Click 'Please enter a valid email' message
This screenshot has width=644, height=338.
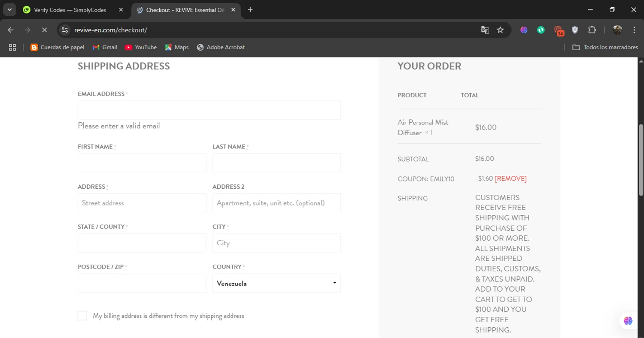119,126
